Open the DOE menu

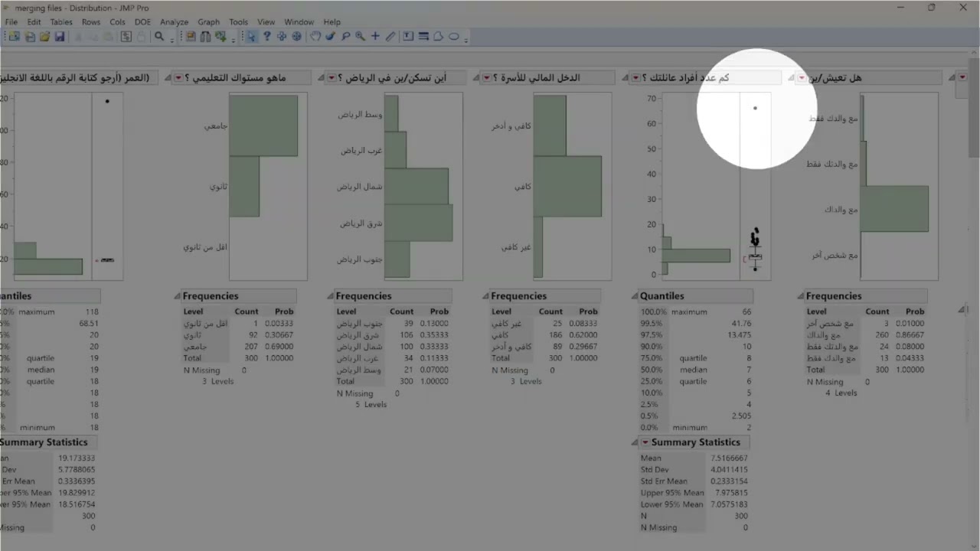tap(142, 22)
